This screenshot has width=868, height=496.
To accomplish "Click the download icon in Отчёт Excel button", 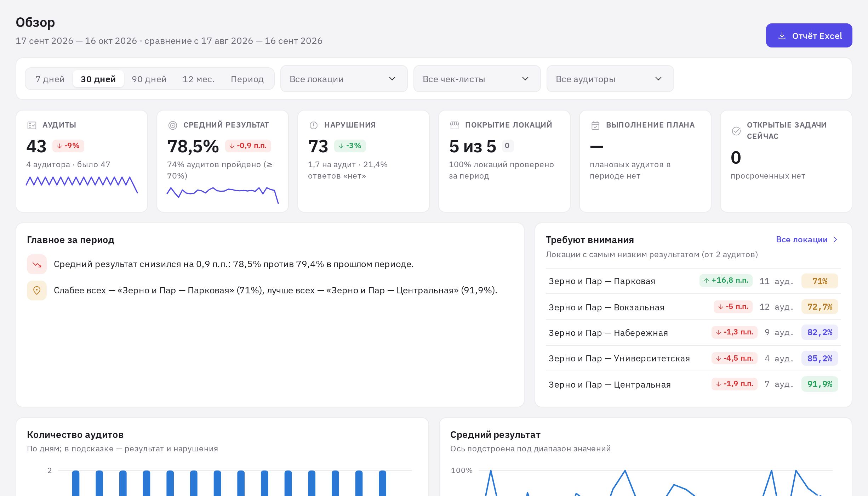I will pos(782,36).
